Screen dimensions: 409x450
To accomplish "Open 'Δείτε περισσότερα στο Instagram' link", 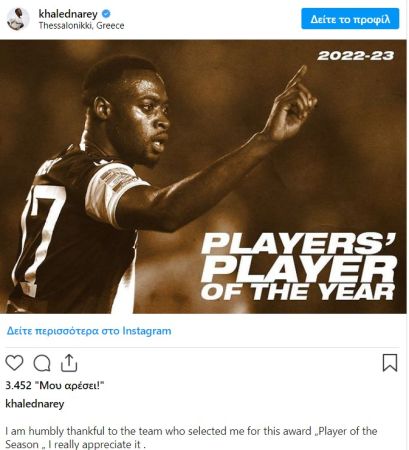I will tap(89, 331).
